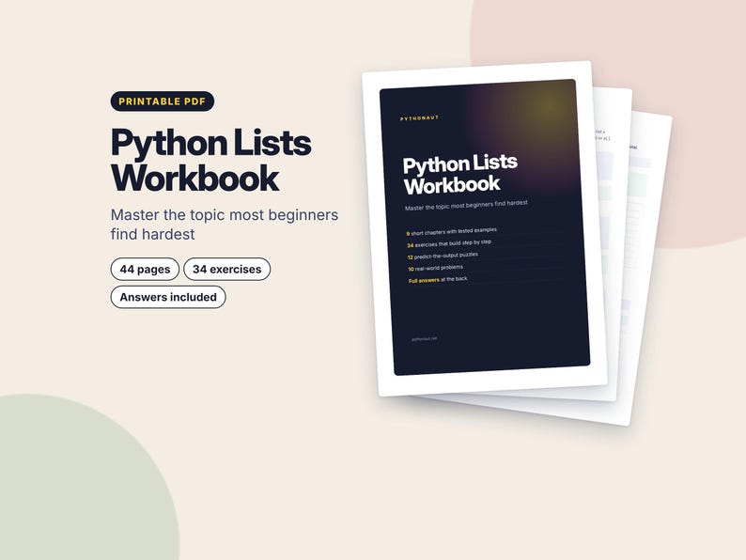The width and height of the screenshot is (746, 560).
Task: Click 'Full answers at the back' line
Action: 438,280
